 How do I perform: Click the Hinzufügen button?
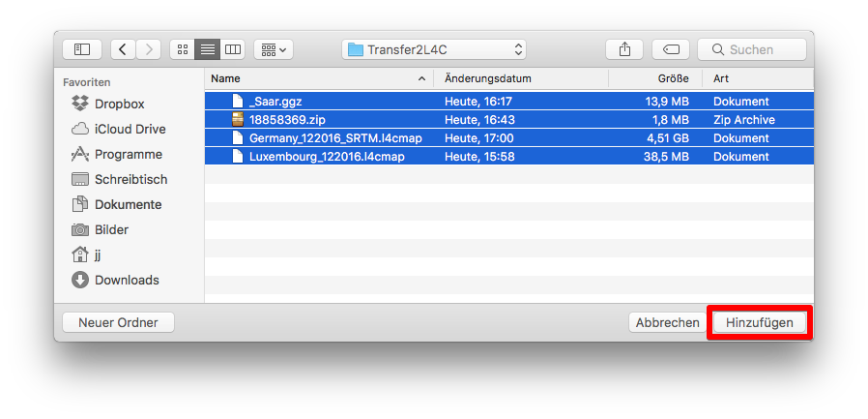pyautogui.click(x=759, y=322)
